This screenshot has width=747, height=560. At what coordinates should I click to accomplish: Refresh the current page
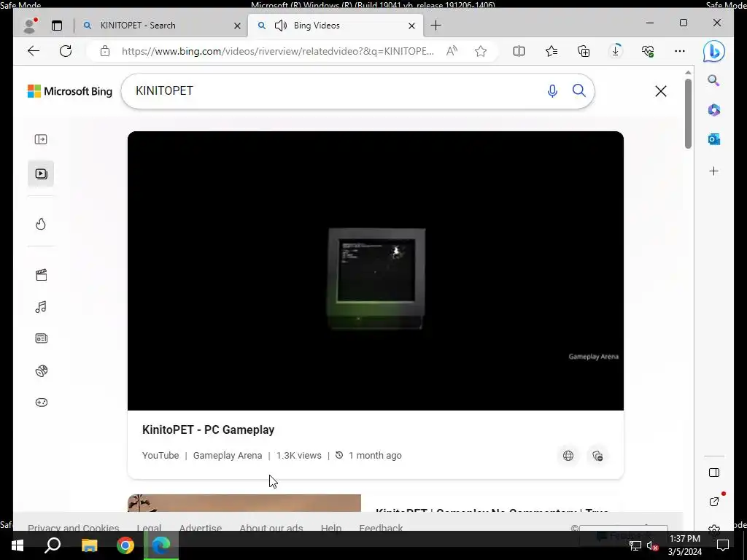[x=66, y=51]
